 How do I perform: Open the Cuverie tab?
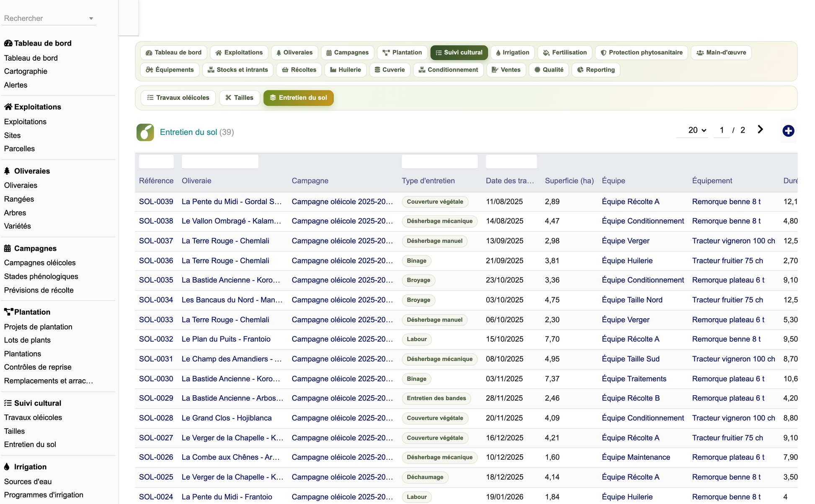[x=389, y=70]
